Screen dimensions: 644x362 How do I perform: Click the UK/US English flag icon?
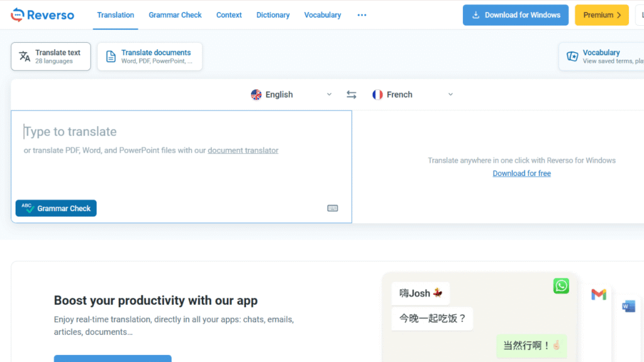pyautogui.click(x=257, y=94)
